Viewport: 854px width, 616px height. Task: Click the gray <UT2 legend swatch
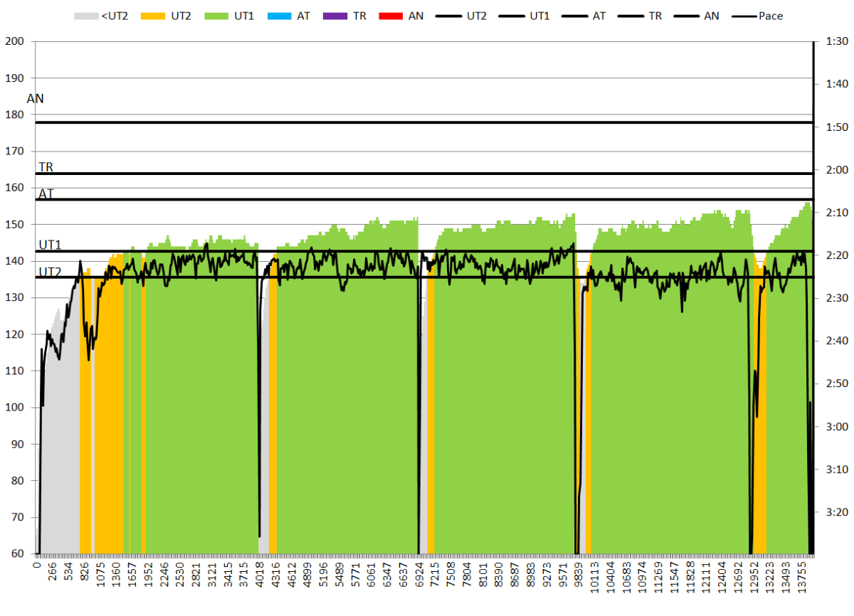[x=87, y=15]
